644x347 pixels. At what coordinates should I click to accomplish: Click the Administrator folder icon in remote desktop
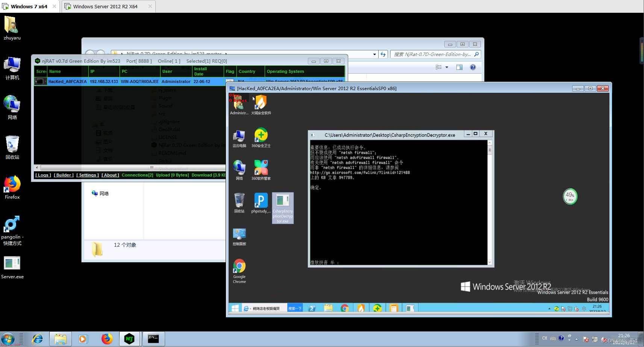point(239,105)
